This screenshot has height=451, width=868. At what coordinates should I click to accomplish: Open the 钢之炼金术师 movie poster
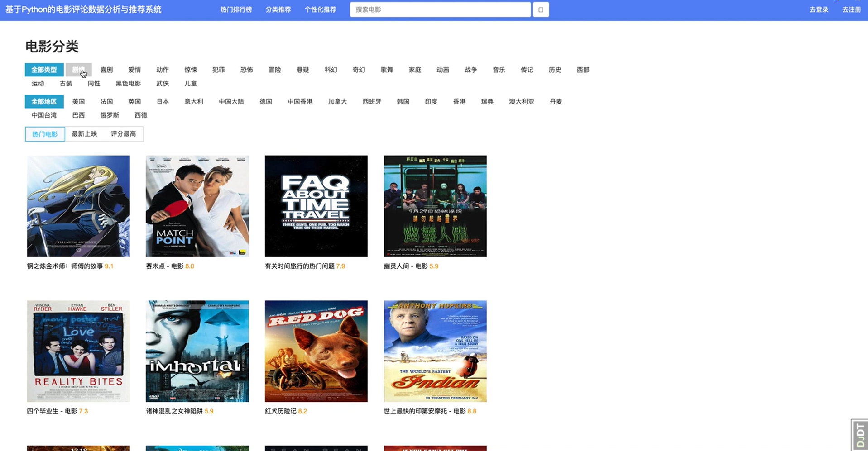point(78,206)
